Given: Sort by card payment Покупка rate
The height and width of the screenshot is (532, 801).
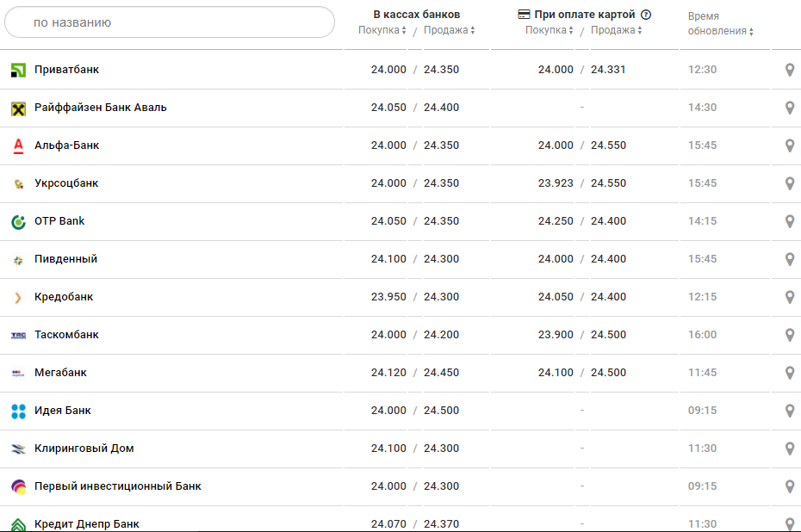Looking at the screenshot, I should pyautogui.click(x=550, y=30).
